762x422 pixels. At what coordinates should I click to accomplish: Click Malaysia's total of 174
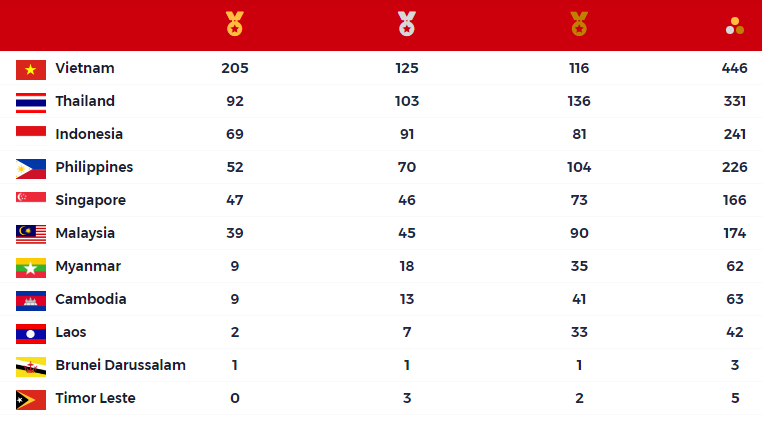click(x=735, y=233)
